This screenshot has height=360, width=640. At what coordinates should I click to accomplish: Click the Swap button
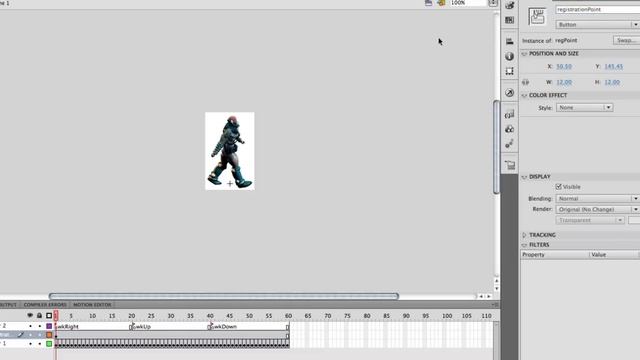point(626,40)
